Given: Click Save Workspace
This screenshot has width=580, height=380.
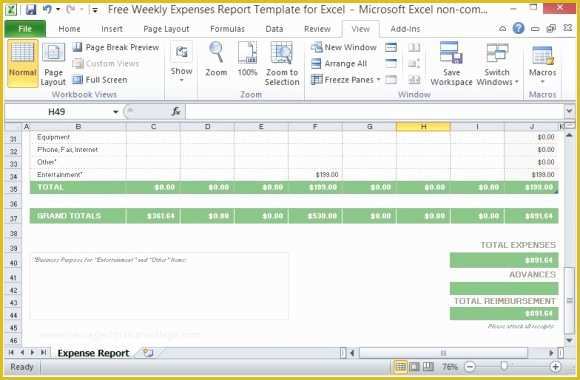Looking at the screenshot, I should 451,63.
